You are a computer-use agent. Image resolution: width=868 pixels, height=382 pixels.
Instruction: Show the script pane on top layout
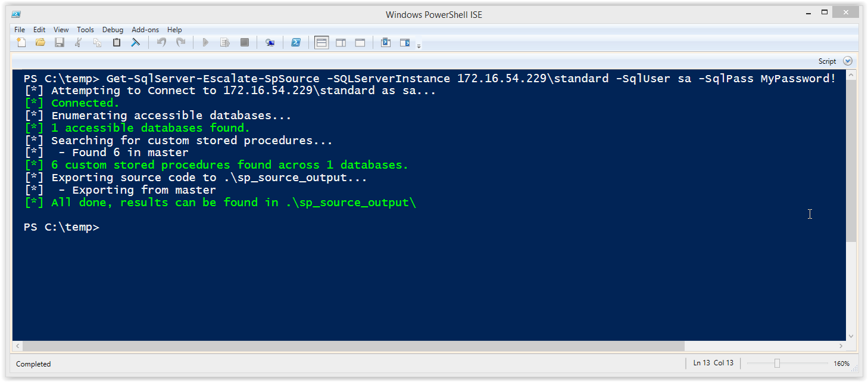tap(321, 42)
